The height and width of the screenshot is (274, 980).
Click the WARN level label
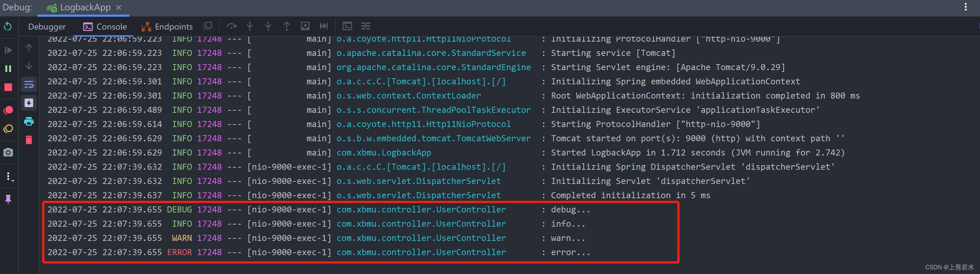pos(182,238)
